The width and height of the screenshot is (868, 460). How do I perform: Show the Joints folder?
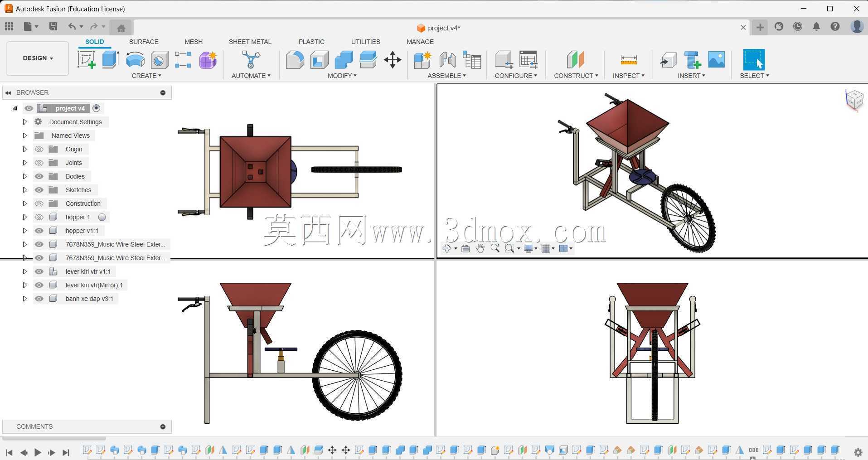39,163
